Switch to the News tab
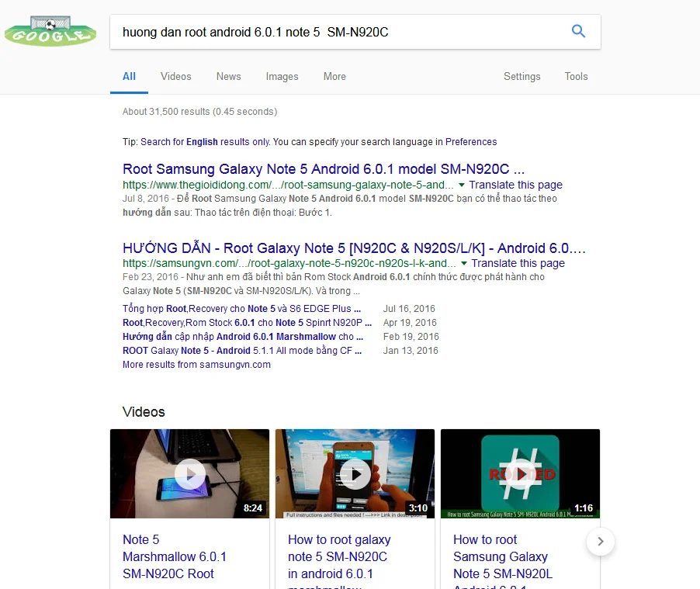This screenshot has width=700, height=589. pyautogui.click(x=228, y=76)
